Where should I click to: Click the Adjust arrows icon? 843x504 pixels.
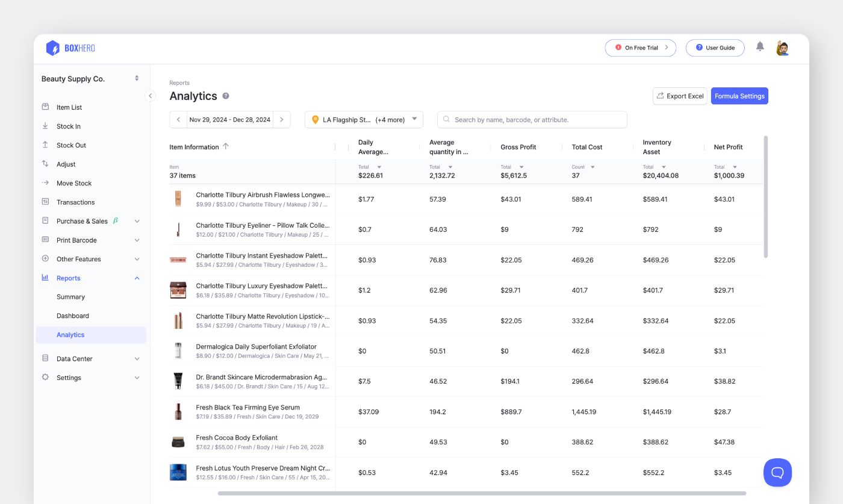[45, 164]
